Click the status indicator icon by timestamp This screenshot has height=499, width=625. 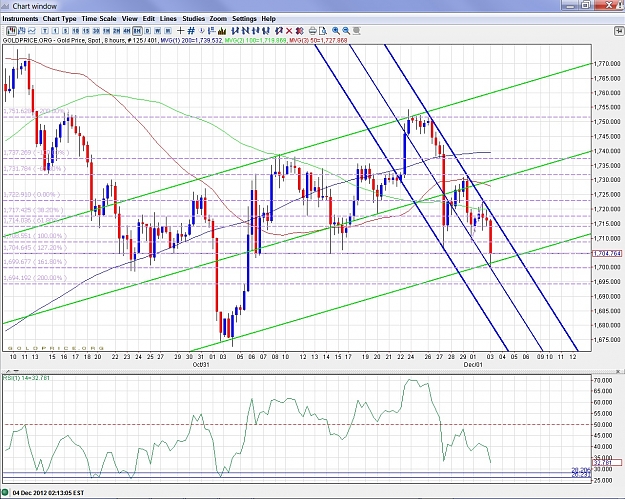click(5, 493)
